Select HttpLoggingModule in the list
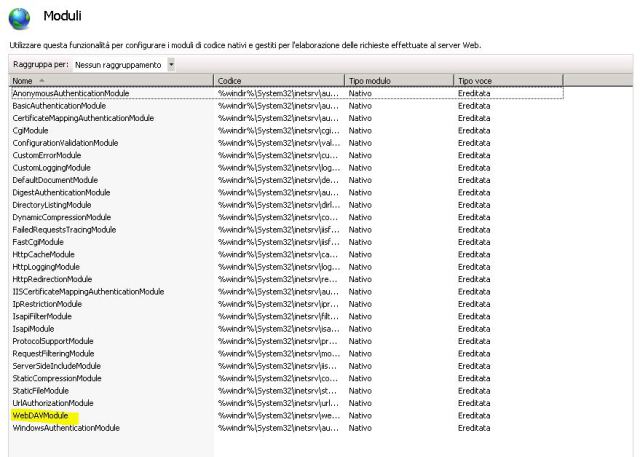This screenshot has height=457, width=640. (x=46, y=267)
